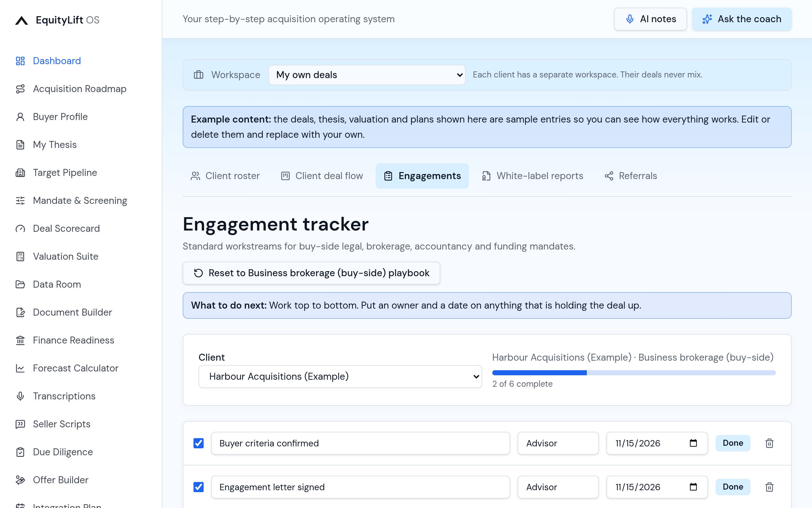Click the Buyer Profile person icon
Viewport: 812px width, 508px height.
pos(21,117)
